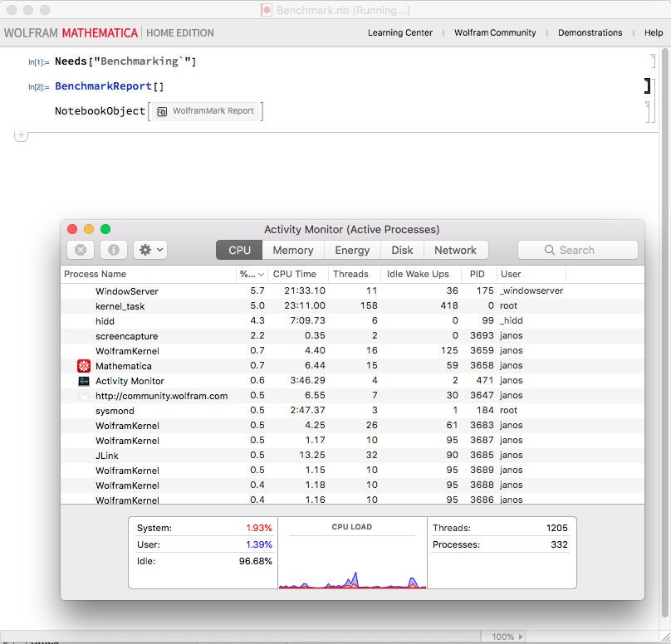The image size is (671, 644).
Task: Select the WolframKernel row with PID 3689
Action: (352, 471)
